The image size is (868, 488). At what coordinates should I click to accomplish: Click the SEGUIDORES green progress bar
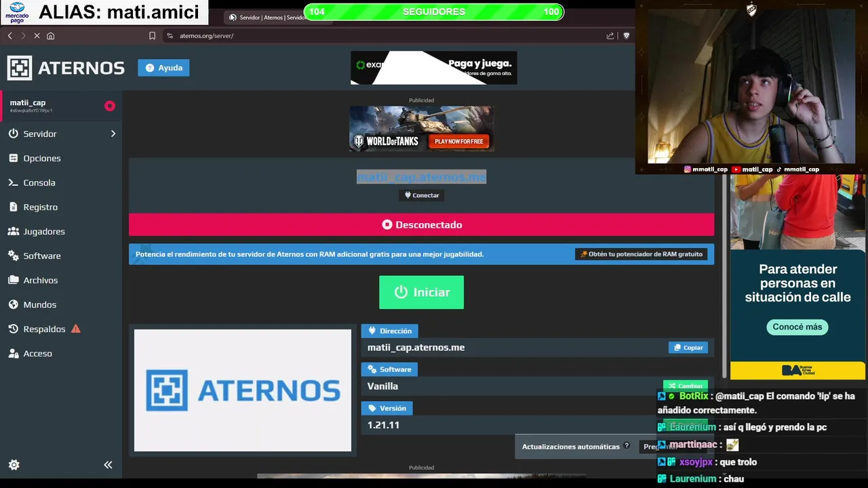(x=434, y=12)
